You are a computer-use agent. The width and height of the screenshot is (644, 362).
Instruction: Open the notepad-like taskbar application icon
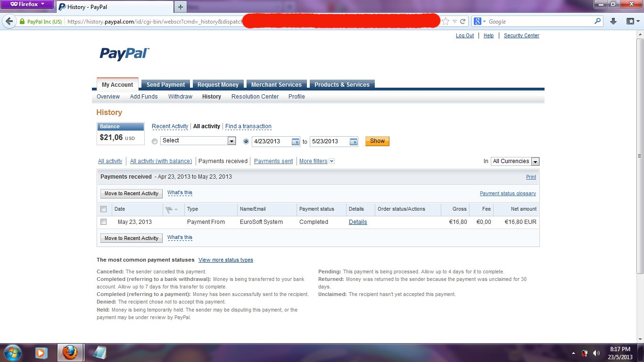100,352
